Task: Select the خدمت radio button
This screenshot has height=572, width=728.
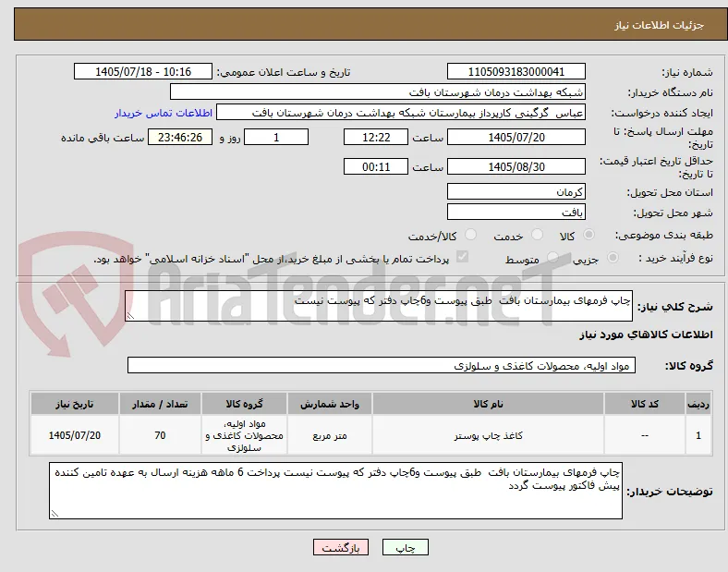Action: (537, 235)
